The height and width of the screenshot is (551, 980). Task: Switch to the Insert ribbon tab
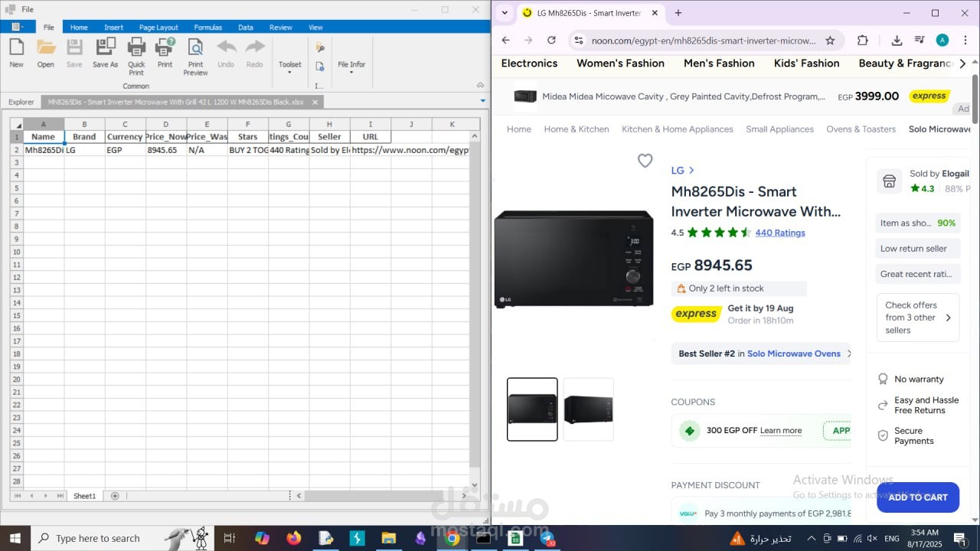[113, 27]
